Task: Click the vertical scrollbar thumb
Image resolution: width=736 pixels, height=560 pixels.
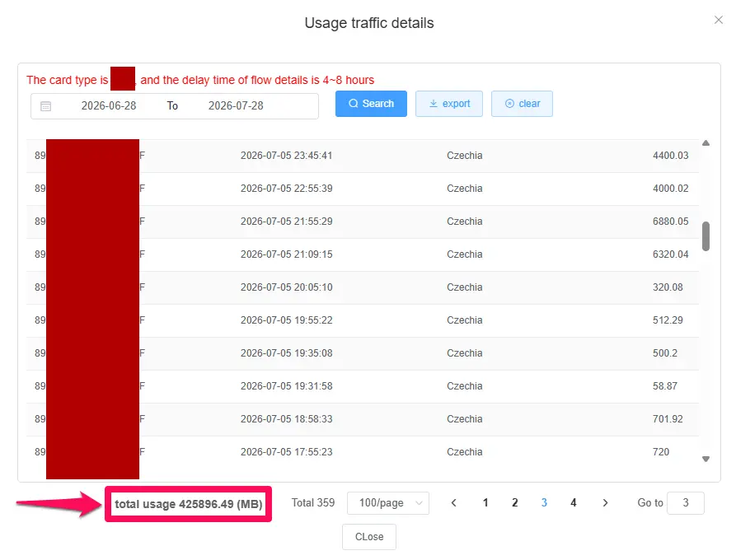Action: [x=706, y=236]
